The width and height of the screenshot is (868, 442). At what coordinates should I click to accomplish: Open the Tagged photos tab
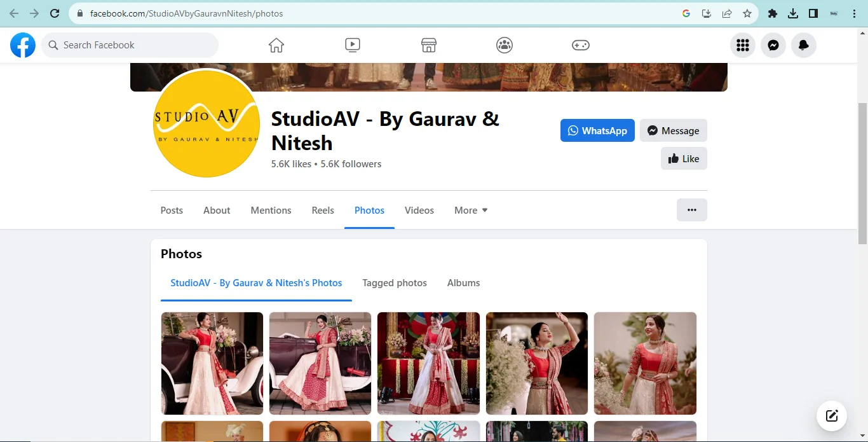(x=395, y=283)
